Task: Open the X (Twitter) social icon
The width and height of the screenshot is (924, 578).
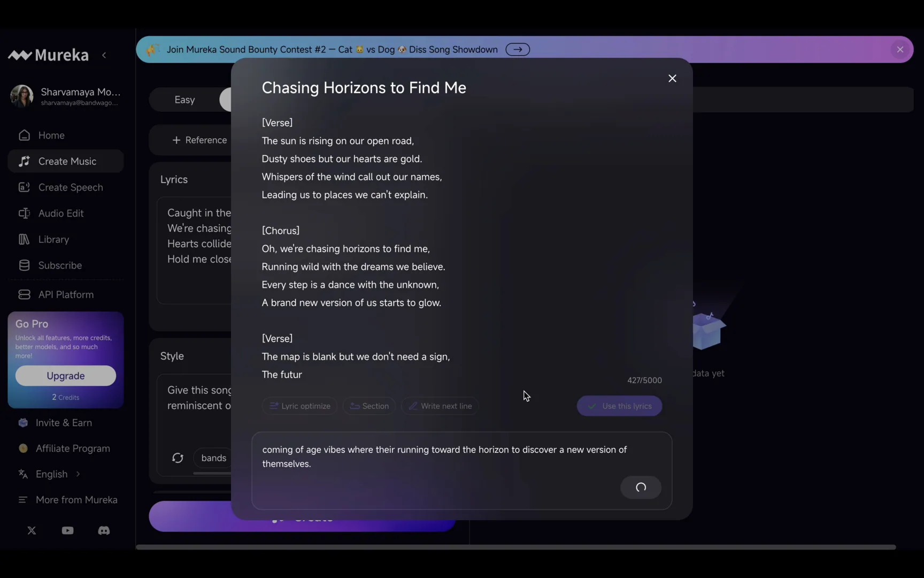Action: 32,530
